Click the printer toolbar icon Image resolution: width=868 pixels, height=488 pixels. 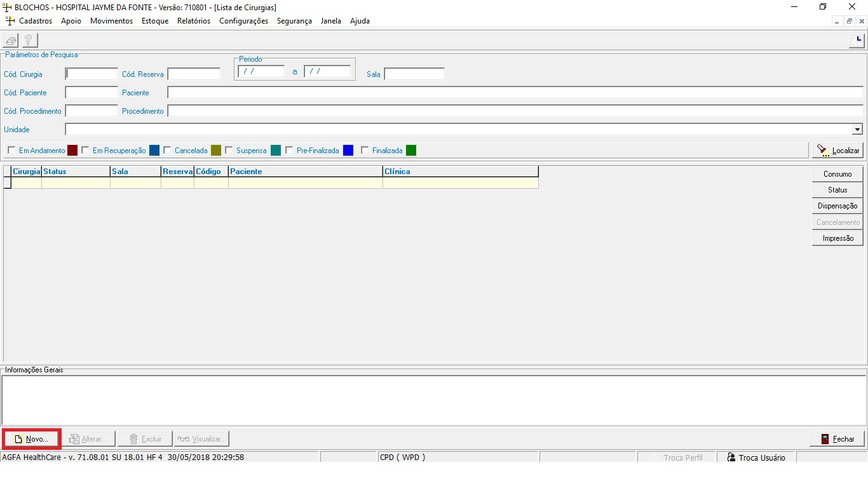click(x=11, y=41)
